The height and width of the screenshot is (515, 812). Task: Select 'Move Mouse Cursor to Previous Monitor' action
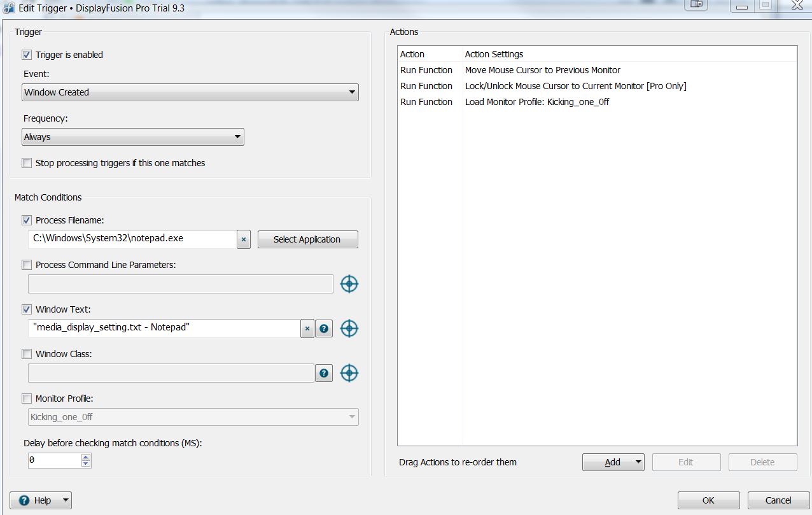(542, 70)
